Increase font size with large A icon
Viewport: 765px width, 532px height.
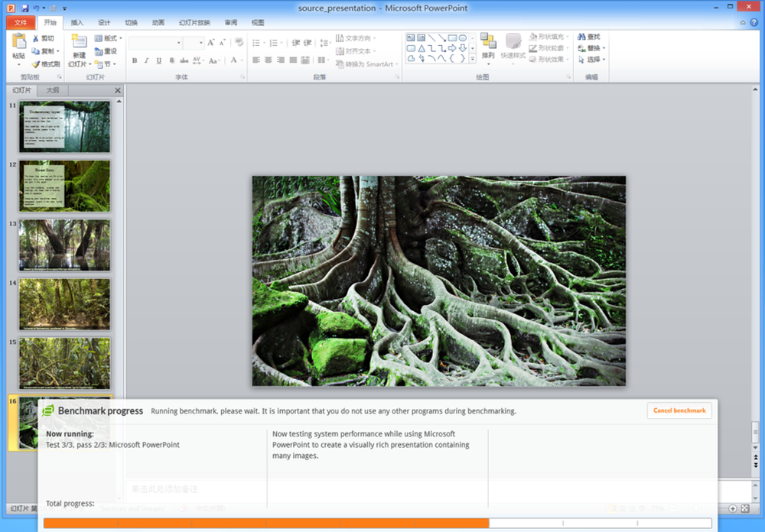coord(211,43)
